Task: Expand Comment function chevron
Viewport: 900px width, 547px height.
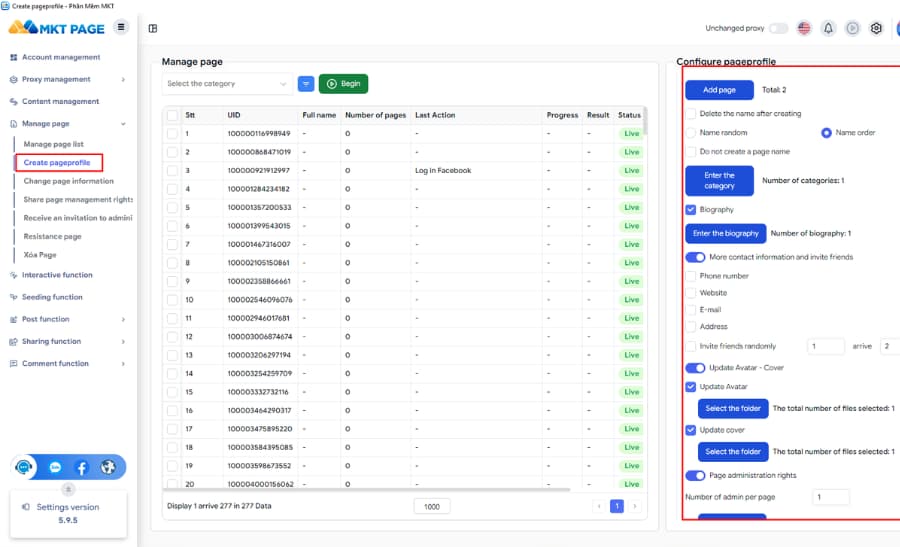Action: click(x=123, y=364)
